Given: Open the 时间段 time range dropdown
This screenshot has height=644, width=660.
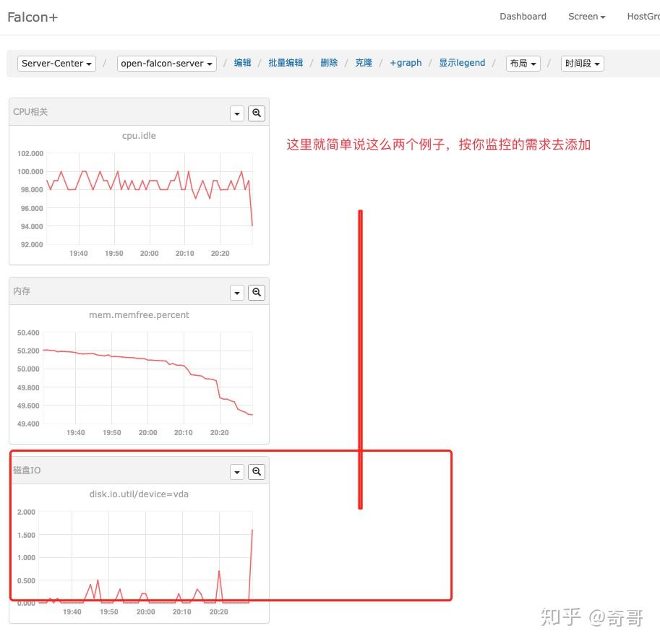Looking at the screenshot, I should point(582,63).
